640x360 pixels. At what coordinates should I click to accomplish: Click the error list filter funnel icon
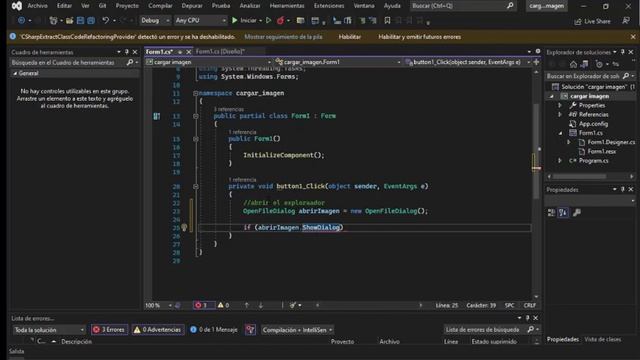coord(250,330)
